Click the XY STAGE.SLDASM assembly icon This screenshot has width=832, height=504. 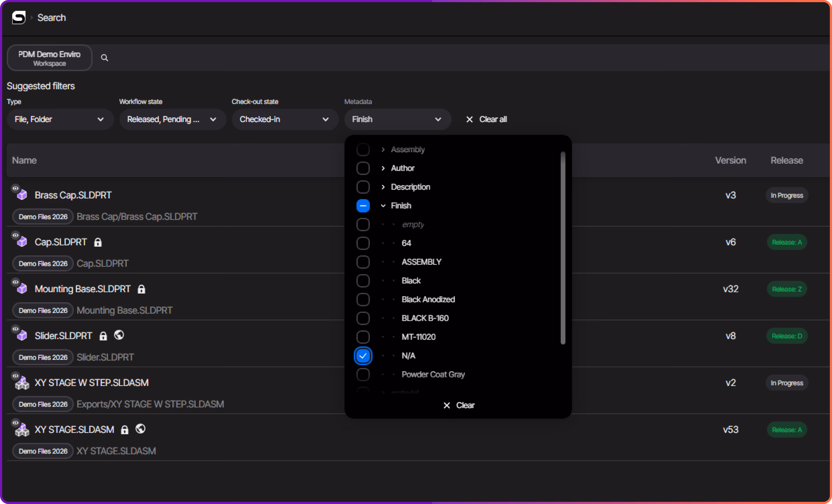(x=22, y=430)
